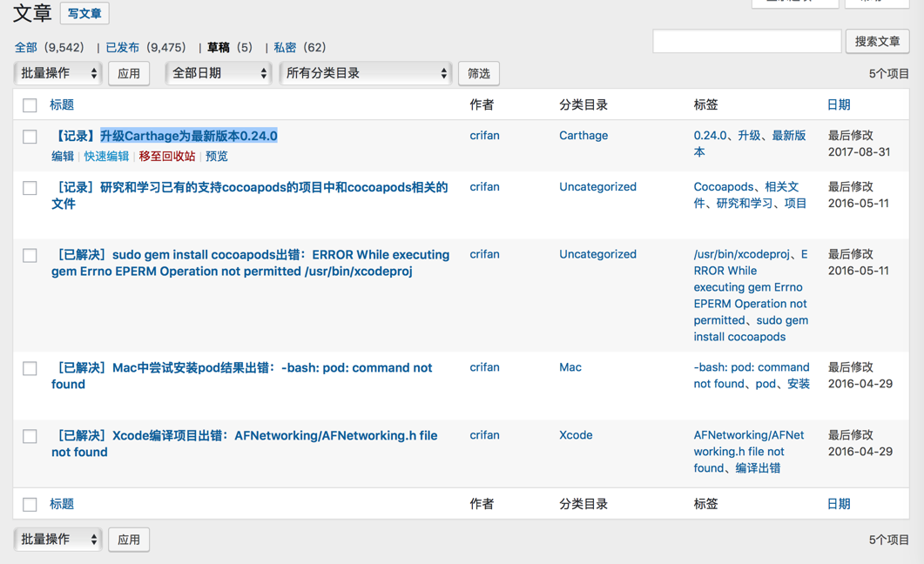
Task: Tick checkbox for the Carthage upgrade post
Action: 30,137
